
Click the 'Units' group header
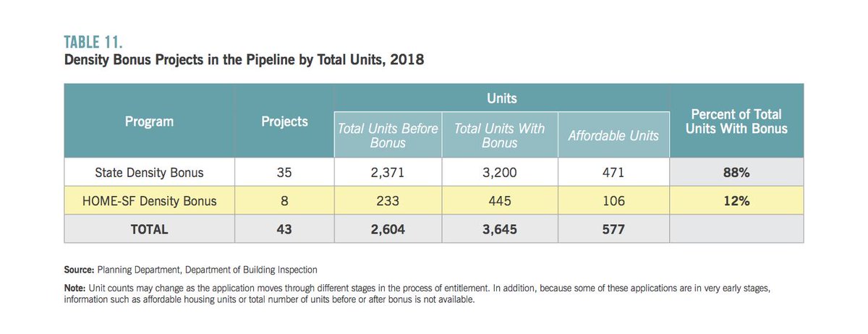tap(501, 97)
